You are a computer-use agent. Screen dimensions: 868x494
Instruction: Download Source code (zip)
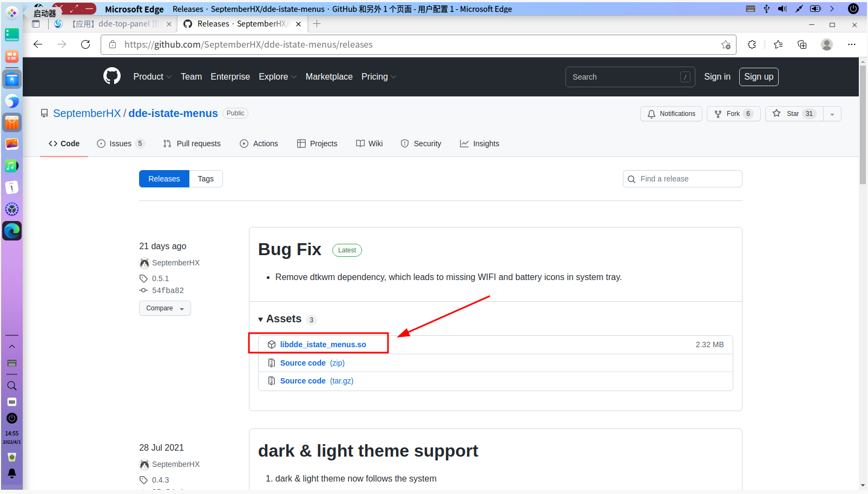[x=312, y=363]
